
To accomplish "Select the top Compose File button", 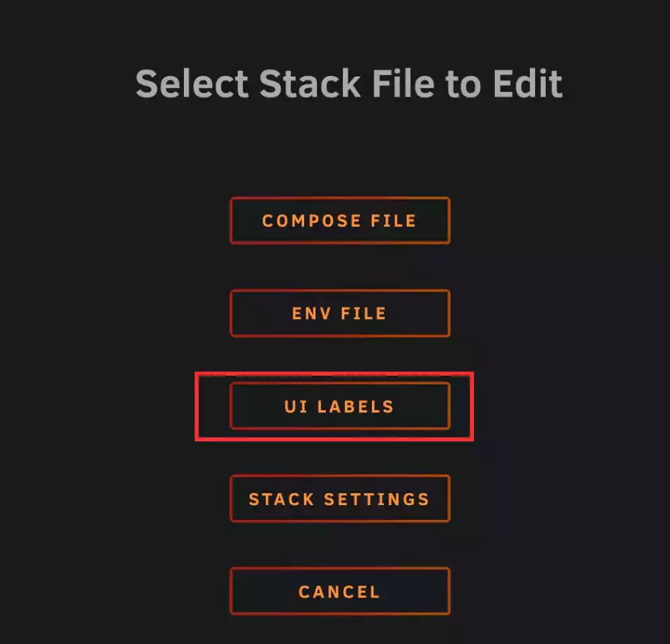I will point(340,221).
